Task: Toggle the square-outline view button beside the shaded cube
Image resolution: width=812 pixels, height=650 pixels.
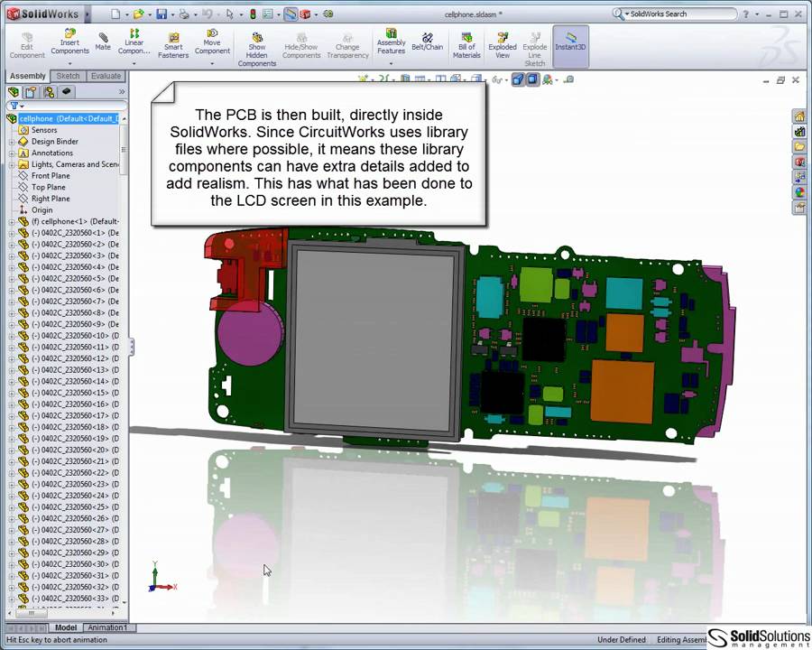Action: pyautogui.click(x=532, y=79)
